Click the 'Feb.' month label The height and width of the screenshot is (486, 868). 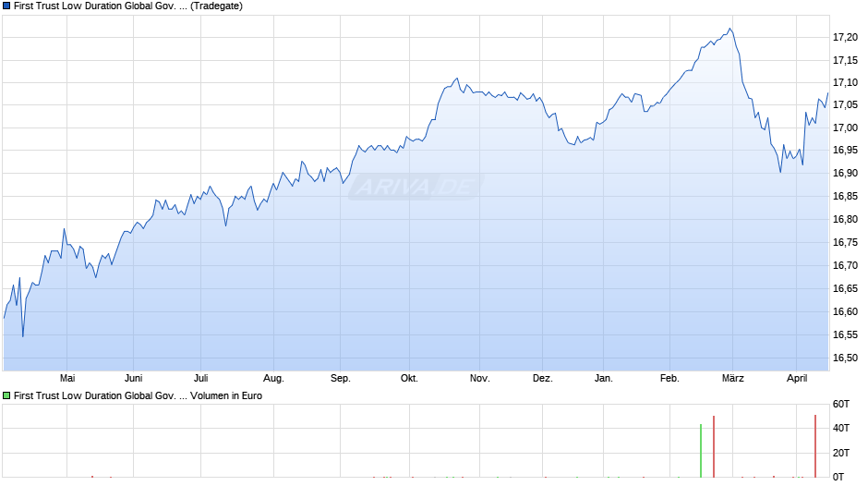click(669, 378)
